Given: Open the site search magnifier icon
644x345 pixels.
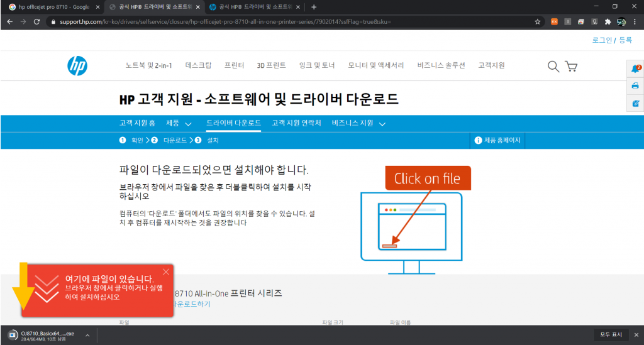Looking at the screenshot, I should pyautogui.click(x=553, y=66).
